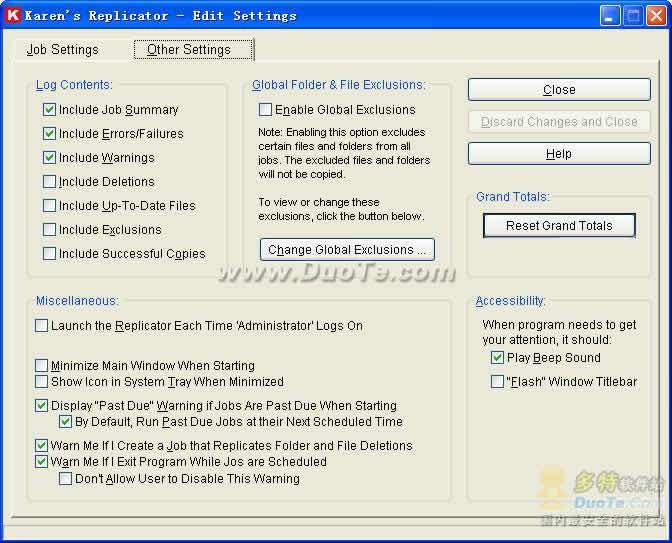The height and width of the screenshot is (543, 672).
Task: Check Don't Allow User to Disable This Warning
Action: tap(66, 478)
